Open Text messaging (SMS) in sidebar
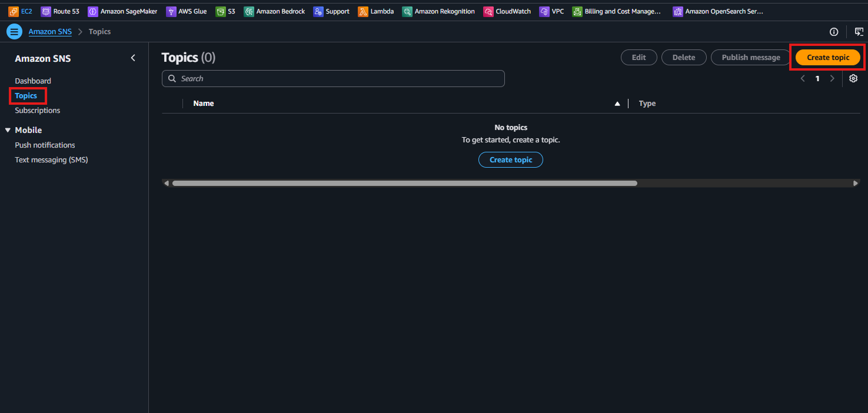This screenshot has height=413, width=868. coord(51,159)
